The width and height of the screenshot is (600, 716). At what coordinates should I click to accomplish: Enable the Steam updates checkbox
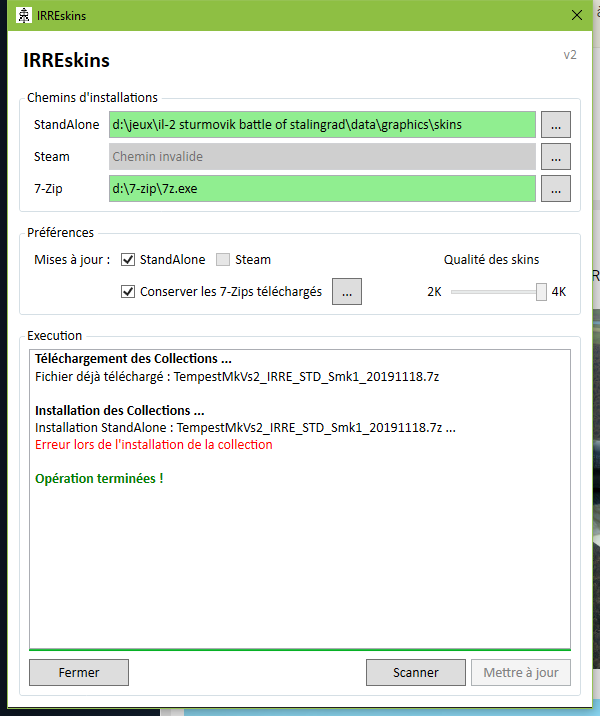223,259
